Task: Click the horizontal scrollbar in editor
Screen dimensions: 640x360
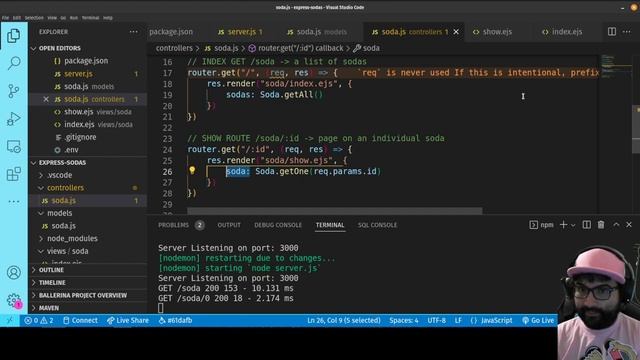Action: tap(335, 211)
